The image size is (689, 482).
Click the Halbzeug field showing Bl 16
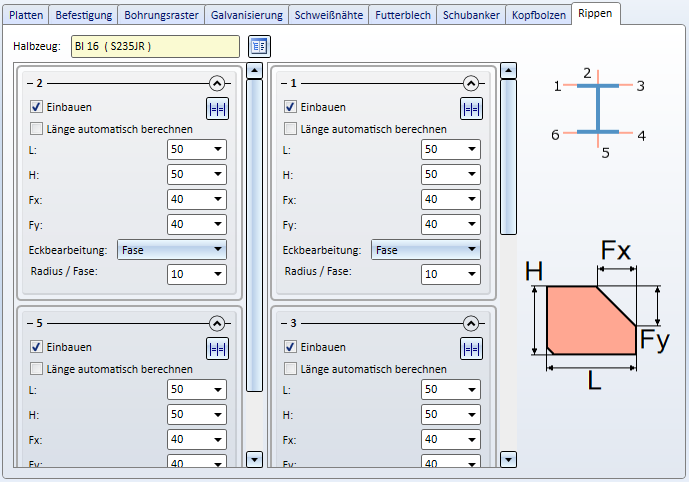coord(156,46)
